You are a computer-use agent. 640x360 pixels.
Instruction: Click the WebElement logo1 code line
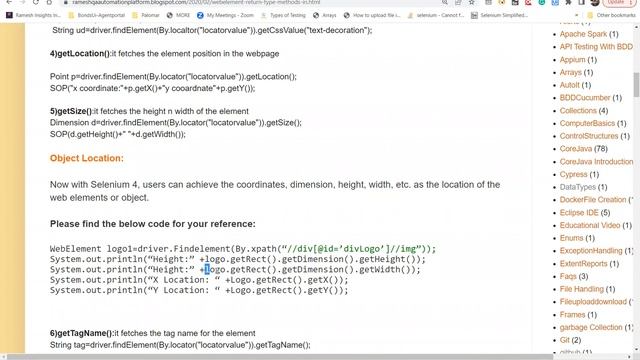point(243,249)
